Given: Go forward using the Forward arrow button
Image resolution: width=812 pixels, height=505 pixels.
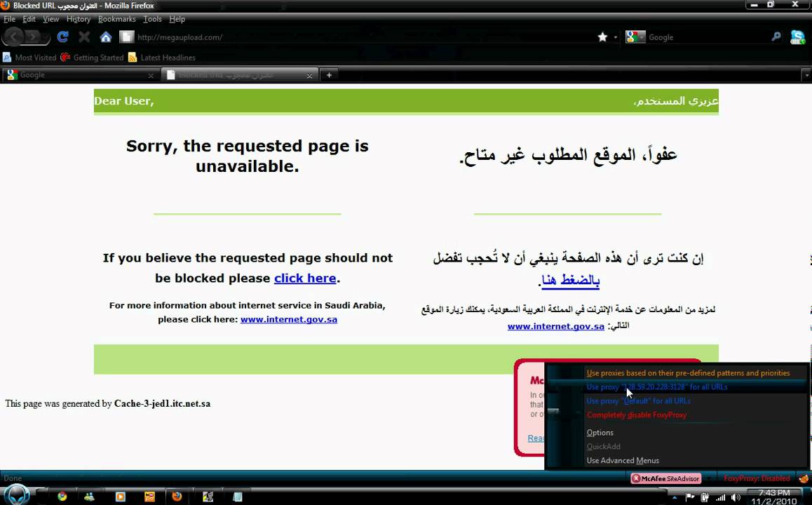Looking at the screenshot, I should (32, 37).
